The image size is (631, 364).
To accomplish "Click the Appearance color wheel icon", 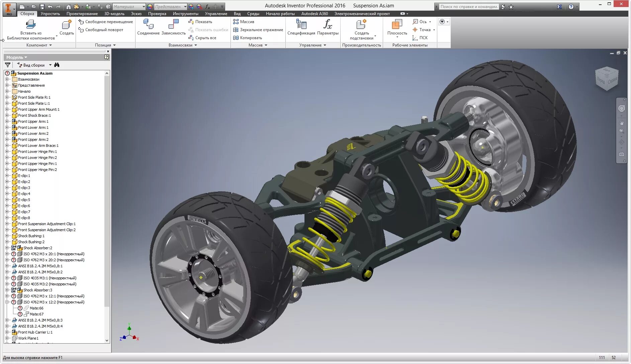I will click(x=150, y=7).
